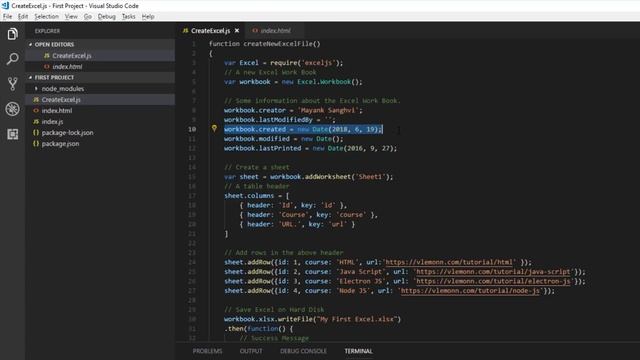
Task: Select index.html under Open Editors
Action: (x=100, y=67)
